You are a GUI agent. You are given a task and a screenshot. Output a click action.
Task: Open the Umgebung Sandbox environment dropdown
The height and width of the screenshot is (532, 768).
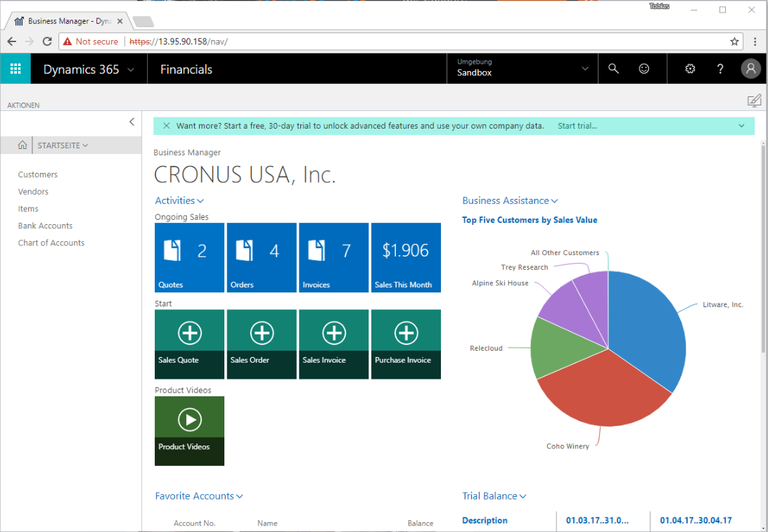tap(523, 69)
